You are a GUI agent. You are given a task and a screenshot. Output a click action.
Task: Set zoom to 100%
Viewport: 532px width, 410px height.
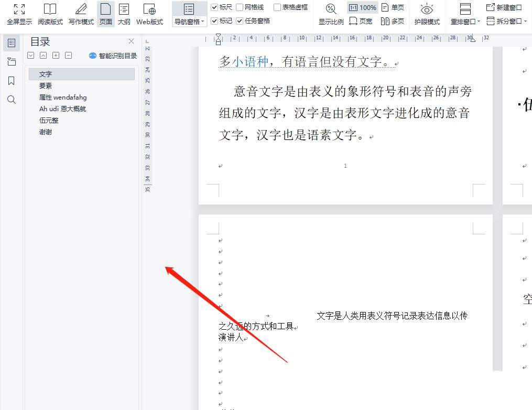click(x=362, y=7)
